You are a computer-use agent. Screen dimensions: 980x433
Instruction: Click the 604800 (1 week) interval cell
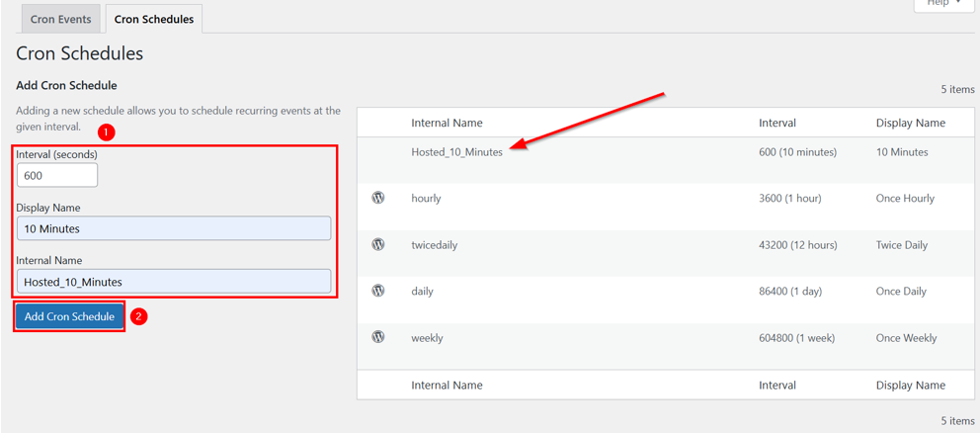[x=797, y=338]
